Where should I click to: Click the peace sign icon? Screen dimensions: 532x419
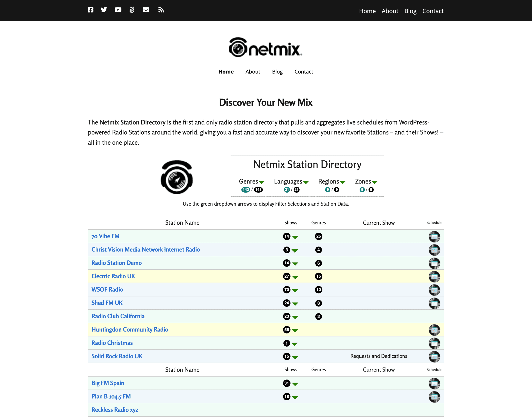(x=132, y=10)
